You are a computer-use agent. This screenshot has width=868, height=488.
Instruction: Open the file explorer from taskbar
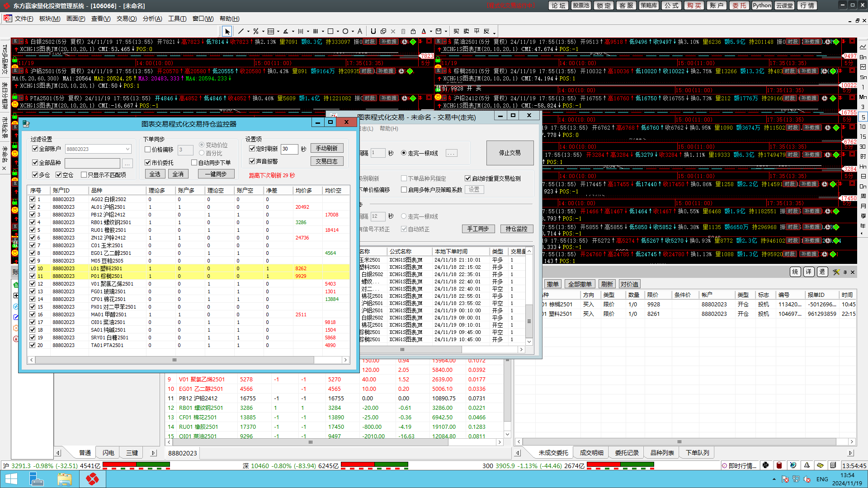click(x=65, y=479)
